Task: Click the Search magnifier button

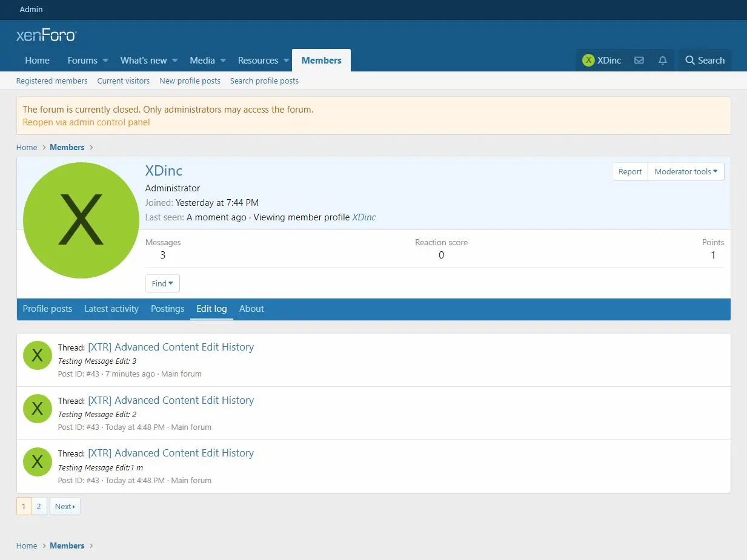Action: click(705, 61)
